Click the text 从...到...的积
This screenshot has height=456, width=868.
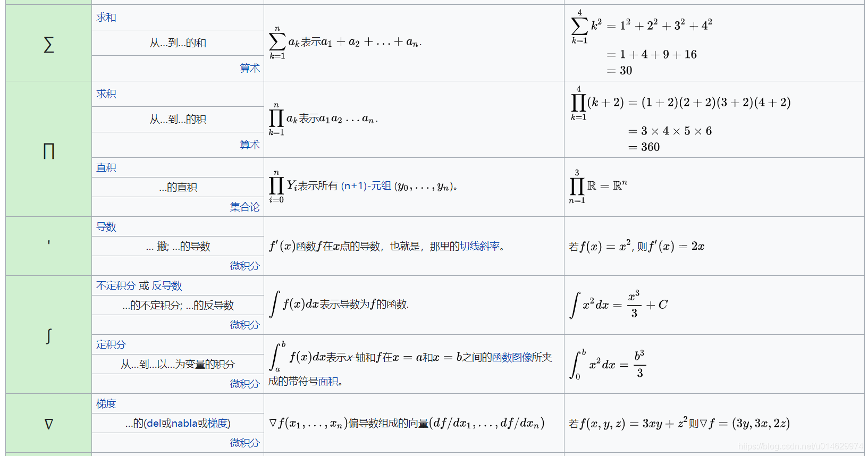click(178, 120)
